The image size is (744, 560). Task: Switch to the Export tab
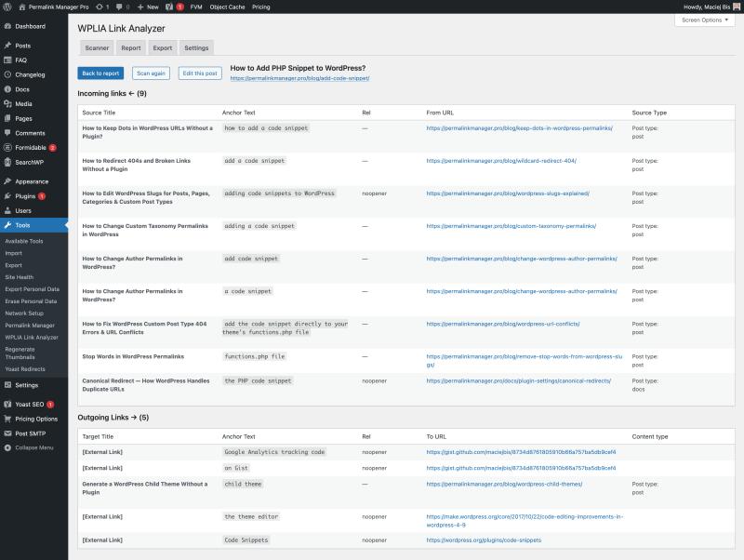pyautogui.click(x=162, y=48)
